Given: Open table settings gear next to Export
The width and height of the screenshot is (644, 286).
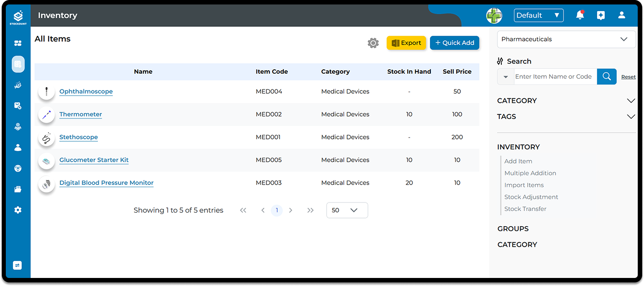Looking at the screenshot, I should coord(373,43).
